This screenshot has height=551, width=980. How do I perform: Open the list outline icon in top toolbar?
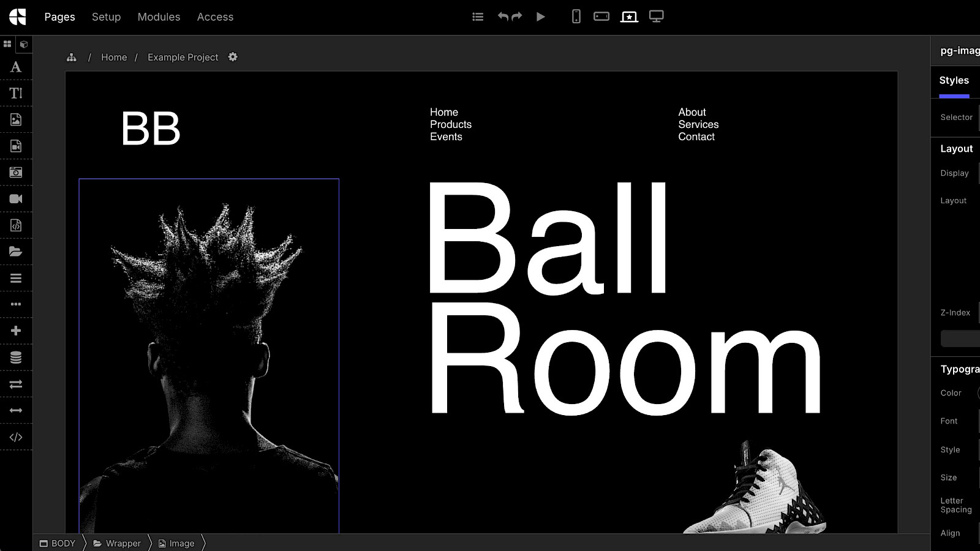478,17
